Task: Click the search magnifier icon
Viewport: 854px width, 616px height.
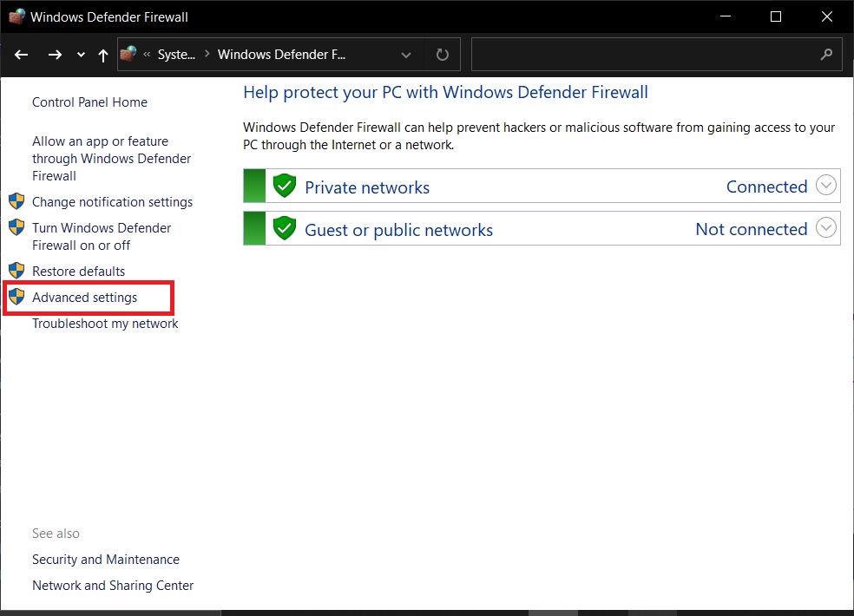Action: pyautogui.click(x=825, y=55)
